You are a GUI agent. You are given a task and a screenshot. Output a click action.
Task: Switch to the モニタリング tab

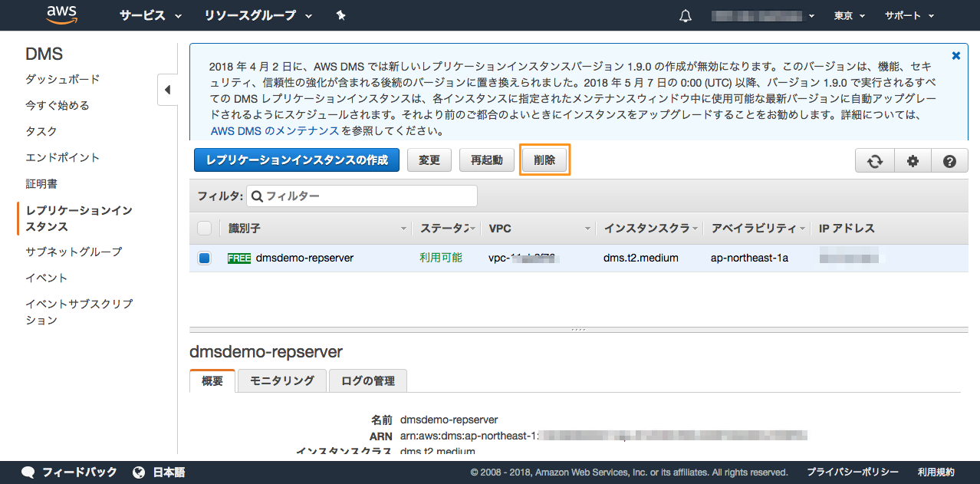pos(282,380)
